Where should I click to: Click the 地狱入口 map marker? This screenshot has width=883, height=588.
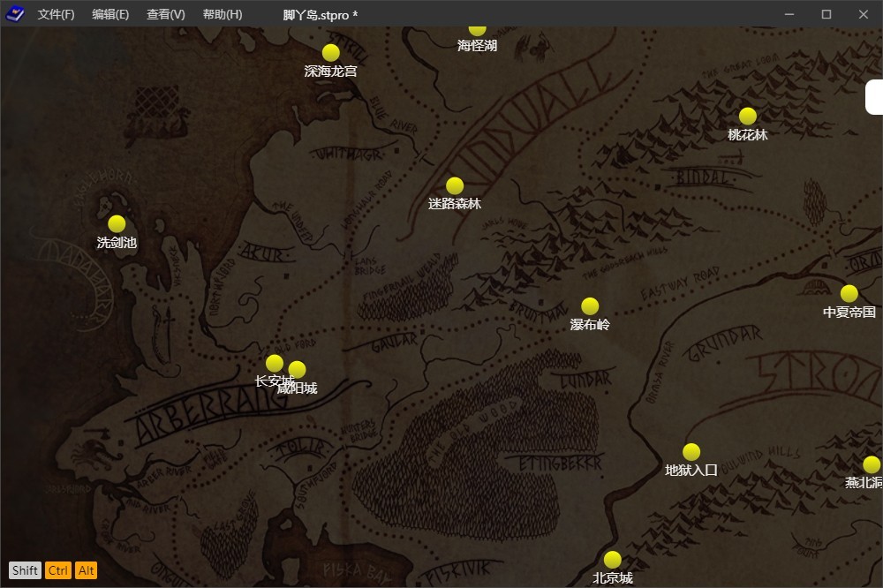pos(691,452)
